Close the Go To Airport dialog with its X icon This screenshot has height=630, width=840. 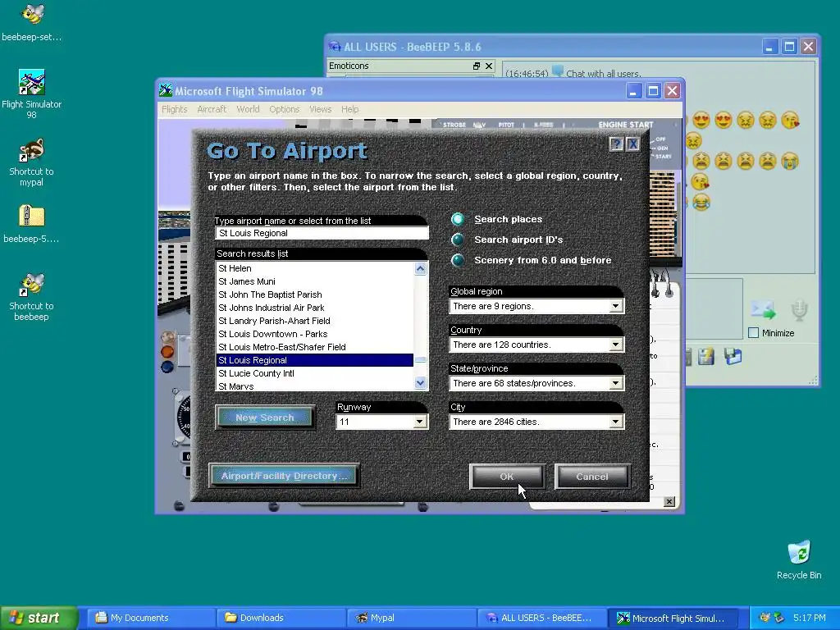632,144
